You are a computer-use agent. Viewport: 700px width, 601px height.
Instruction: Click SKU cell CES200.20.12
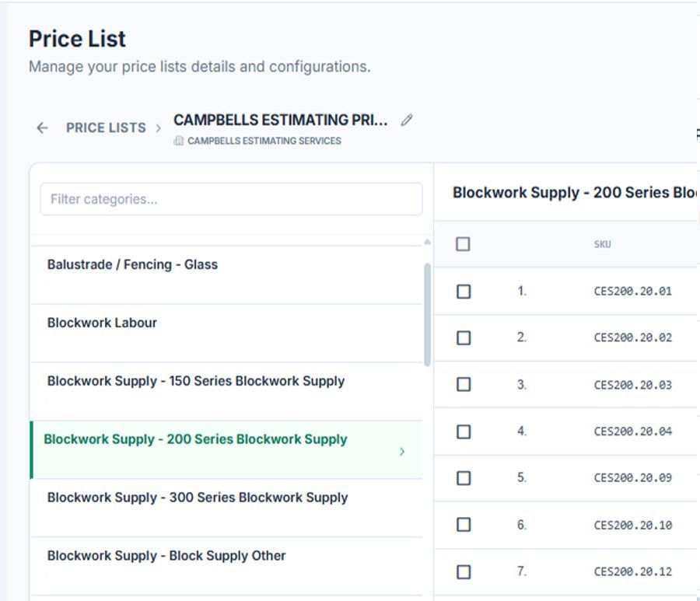pos(632,571)
